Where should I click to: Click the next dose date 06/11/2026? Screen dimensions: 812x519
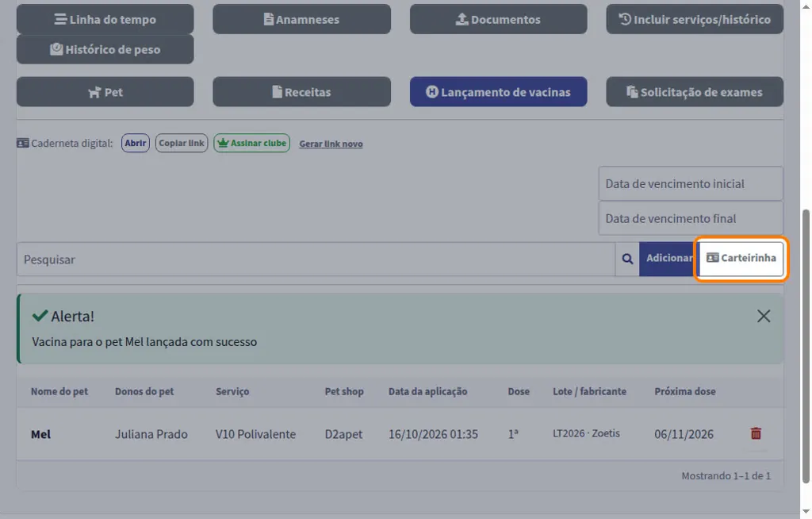click(684, 435)
